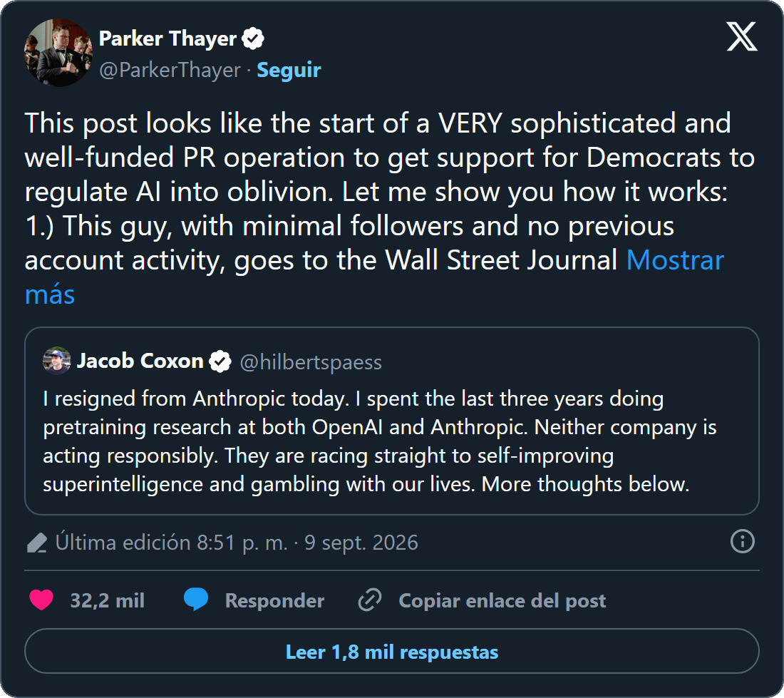Click the pencil edit history icon
This screenshot has height=698, width=784.
pyautogui.click(x=36, y=543)
